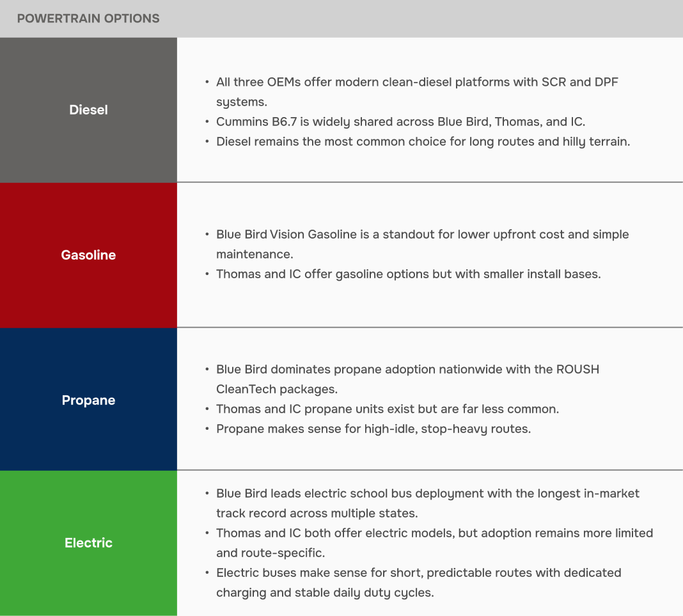
Task: Click bullet about long routes and hilly terrain
Action: click(423, 141)
